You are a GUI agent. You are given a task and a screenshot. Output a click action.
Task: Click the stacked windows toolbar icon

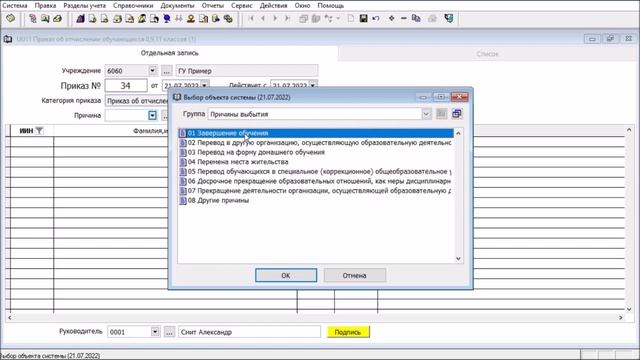(x=303, y=19)
